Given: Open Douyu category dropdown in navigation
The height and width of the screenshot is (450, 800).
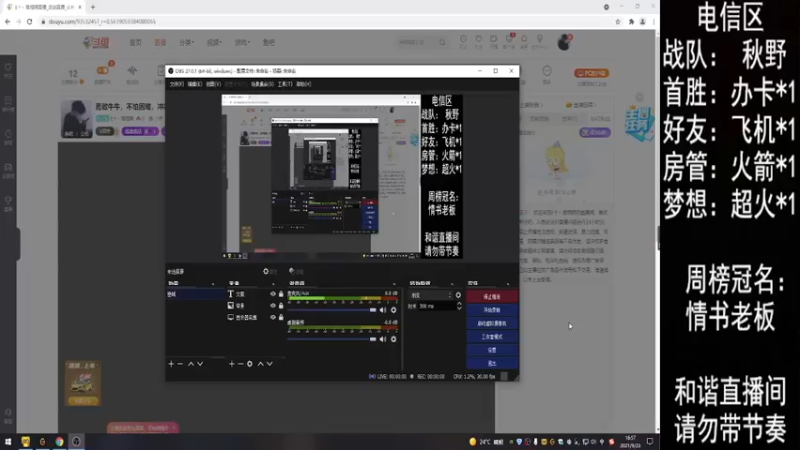Looking at the screenshot, I should [186, 43].
